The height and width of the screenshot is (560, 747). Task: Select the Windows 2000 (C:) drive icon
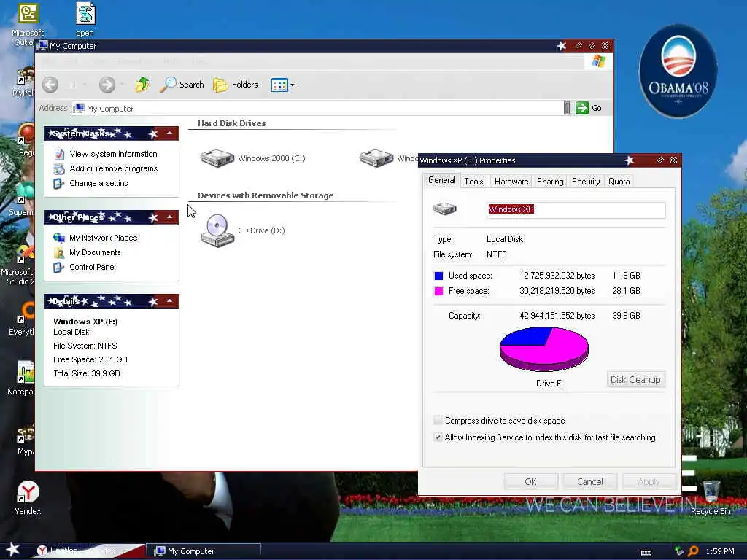[217, 158]
